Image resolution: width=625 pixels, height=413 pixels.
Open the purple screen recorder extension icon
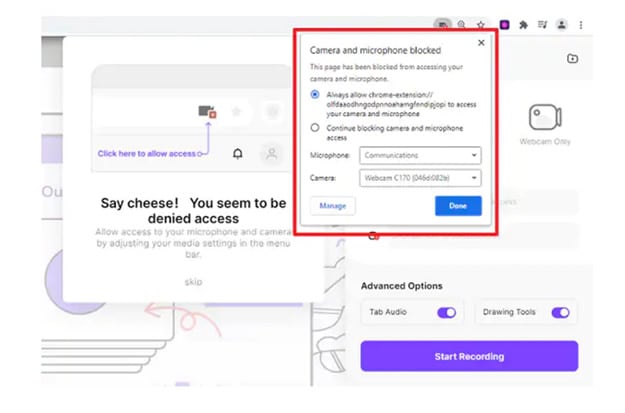pos(504,24)
